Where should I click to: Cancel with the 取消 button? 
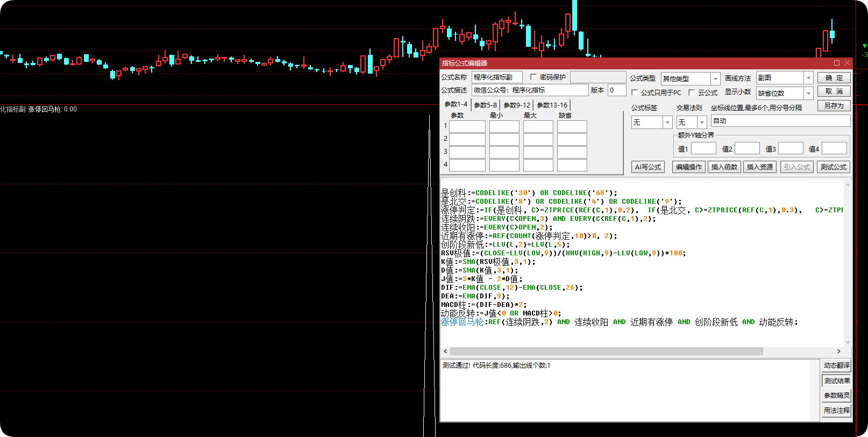[834, 91]
